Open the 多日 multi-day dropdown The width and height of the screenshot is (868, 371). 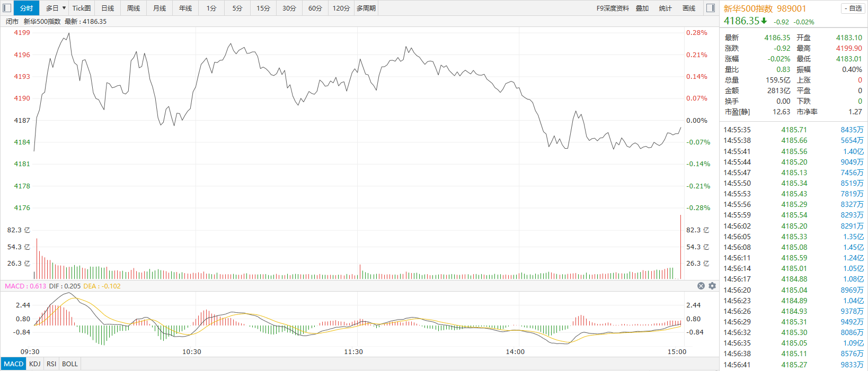click(x=56, y=8)
